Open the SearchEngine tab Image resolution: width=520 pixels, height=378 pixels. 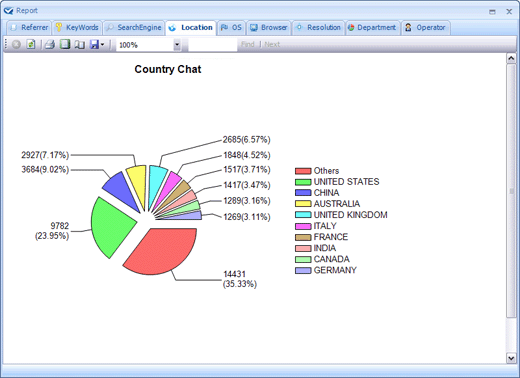click(x=134, y=28)
